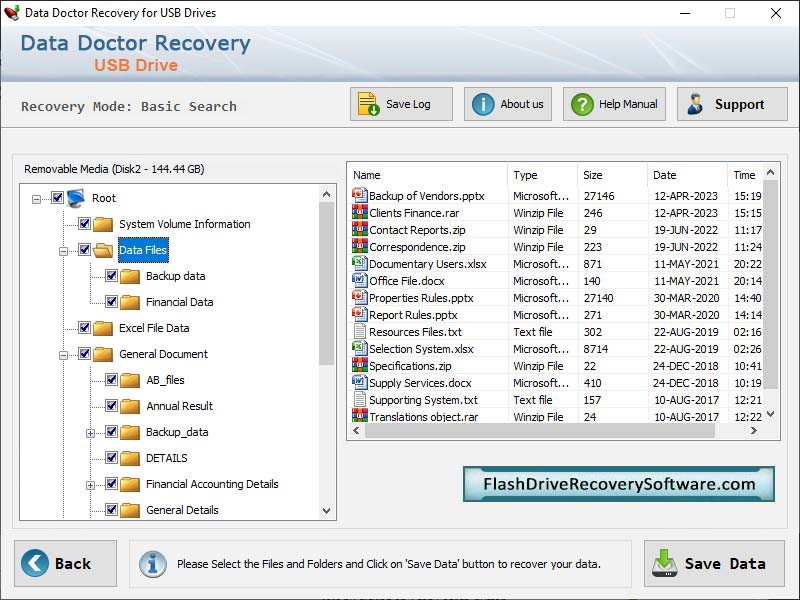800x600 pixels.
Task: Sort file list by Size column
Action: point(611,175)
